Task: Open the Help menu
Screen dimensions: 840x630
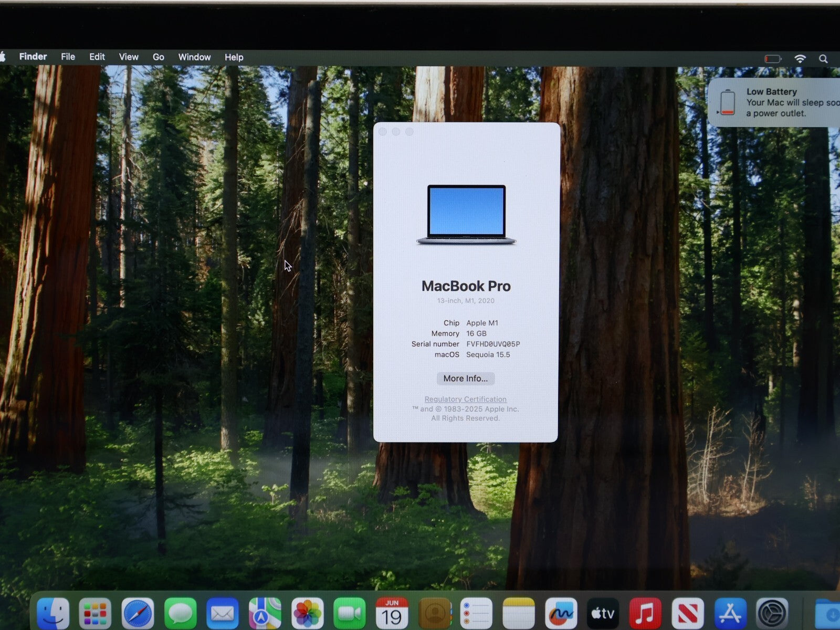Action: pos(234,57)
